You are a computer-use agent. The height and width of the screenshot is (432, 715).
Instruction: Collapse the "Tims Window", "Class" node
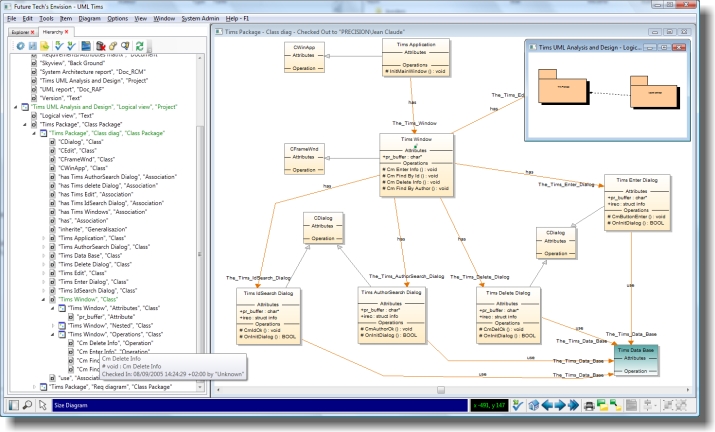point(44,299)
